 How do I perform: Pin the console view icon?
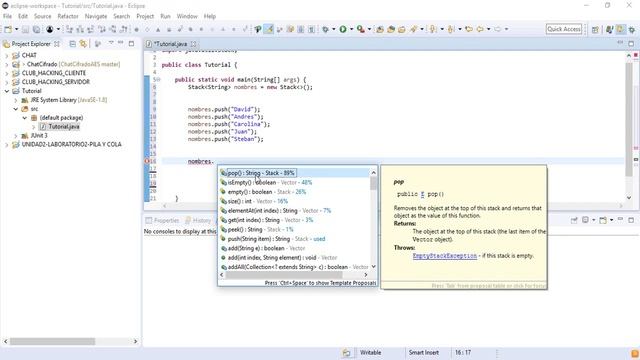(x=574, y=220)
